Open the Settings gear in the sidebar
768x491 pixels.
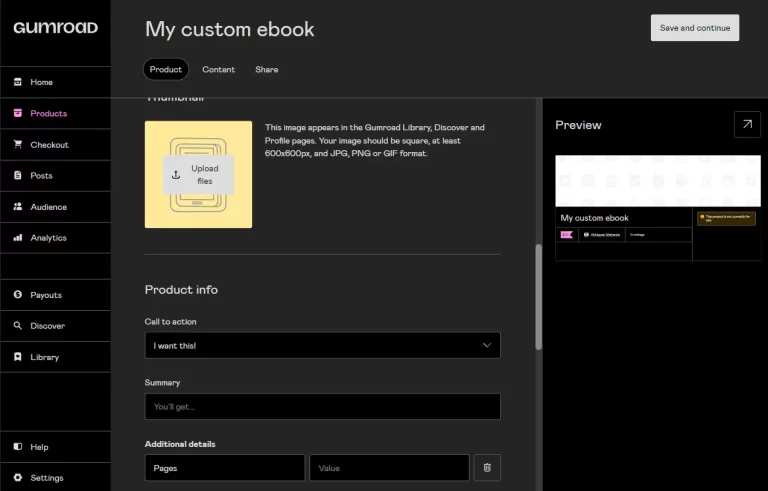[x=18, y=477]
